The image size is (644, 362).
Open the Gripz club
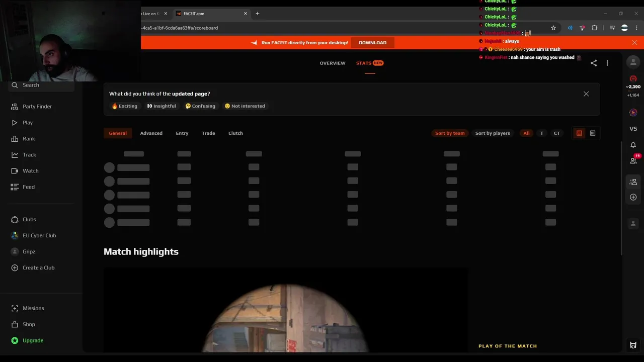click(x=29, y=252)
